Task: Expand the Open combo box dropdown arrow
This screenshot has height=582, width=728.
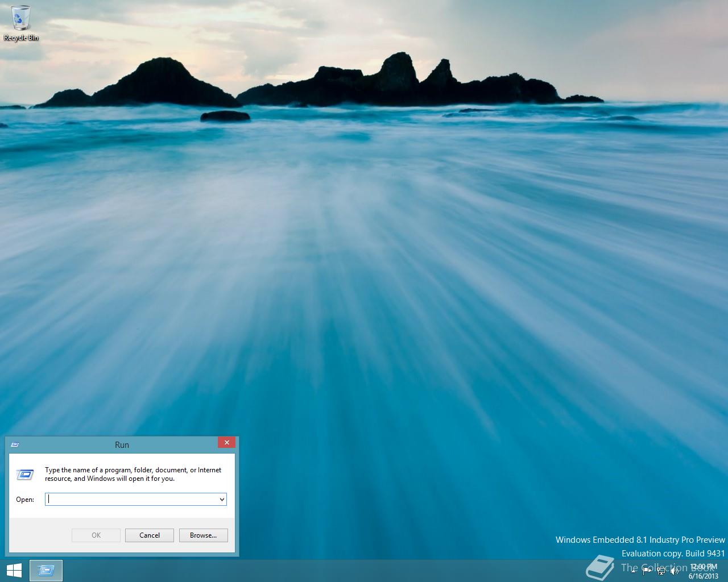Action: coord(222,500)
